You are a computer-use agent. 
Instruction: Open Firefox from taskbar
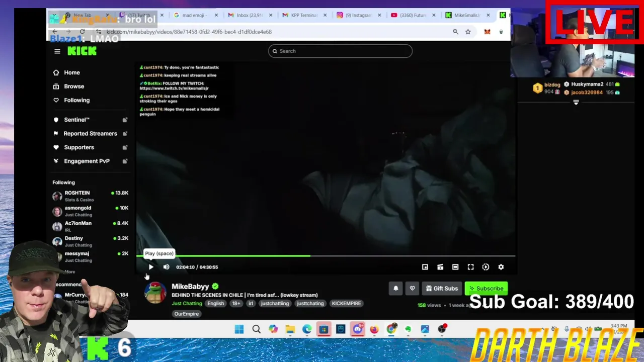coord(374,329)
